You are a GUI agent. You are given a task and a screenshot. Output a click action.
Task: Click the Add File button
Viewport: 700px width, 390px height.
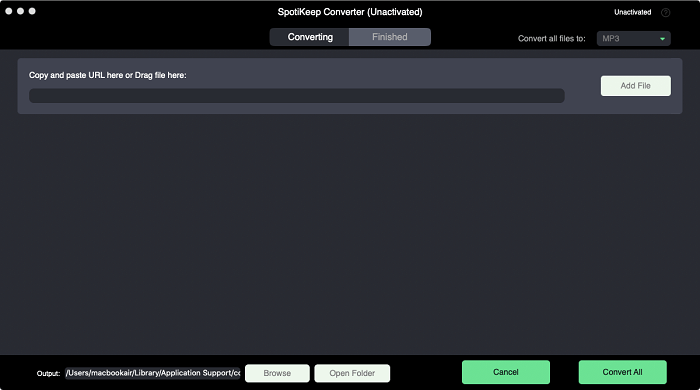pos(636,86)
